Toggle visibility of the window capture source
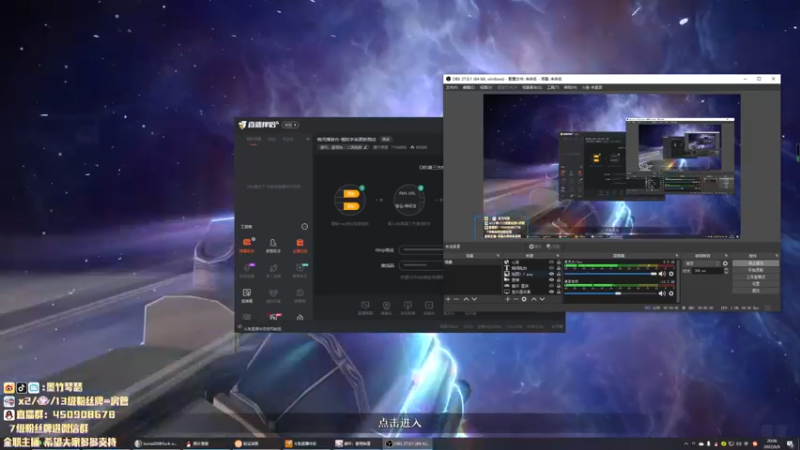 click(552, 280)
